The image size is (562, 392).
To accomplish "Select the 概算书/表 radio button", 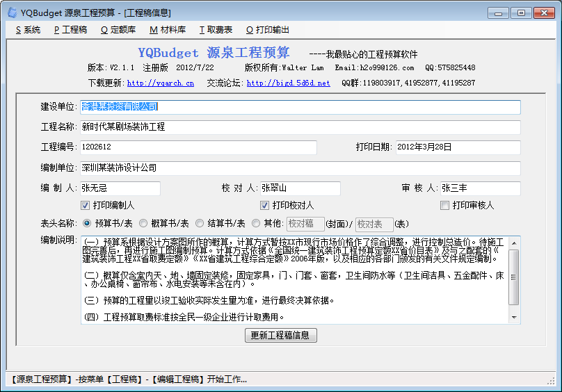I will coord(143,223).
